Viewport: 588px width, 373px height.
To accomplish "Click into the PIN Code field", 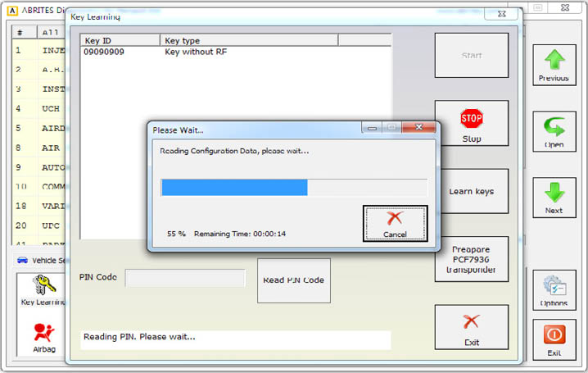I will click(x=185, y=278).
